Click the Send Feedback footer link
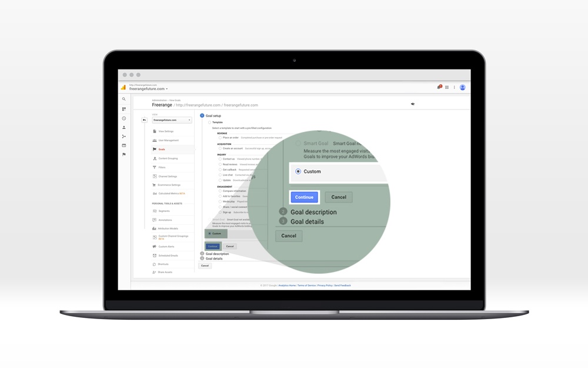This screenshot has width=588, height=368. click(x=342, y=286)
